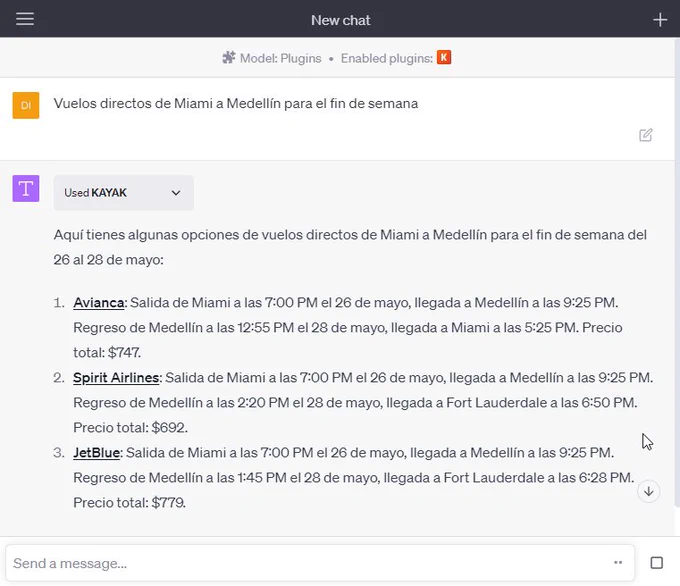The height and width of the screenshot is (586, 680).
Task: Click the '26 al 28 de mayo' text
Action: (x=108, y=260)
